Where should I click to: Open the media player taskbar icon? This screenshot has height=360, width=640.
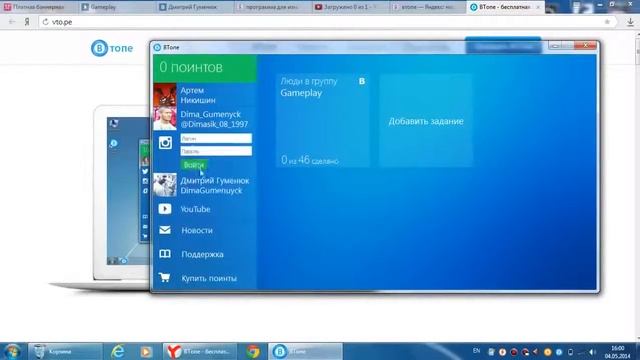[146, 351]
